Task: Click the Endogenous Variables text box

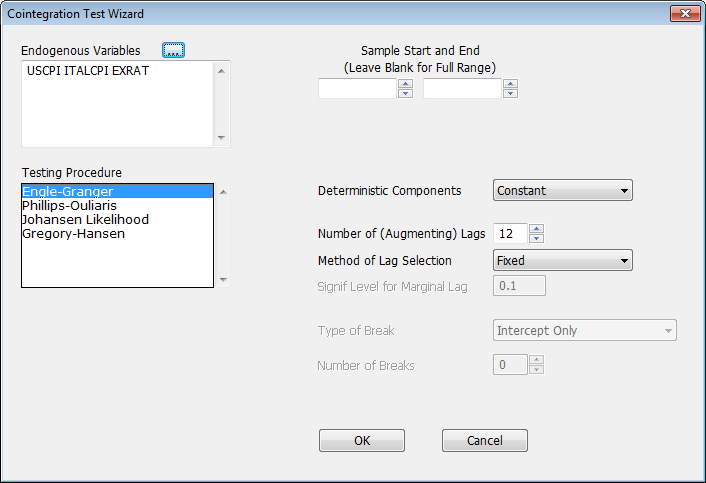Action: (116, 103)
